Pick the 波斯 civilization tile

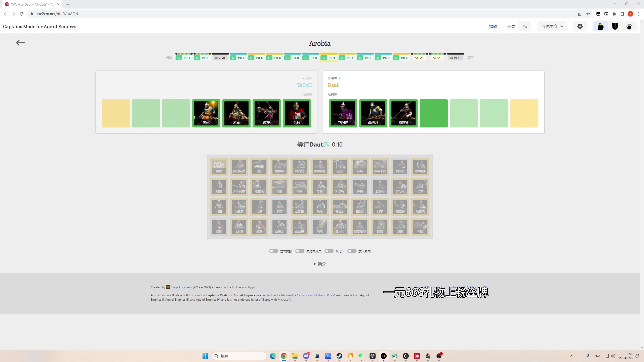(360, 166)
